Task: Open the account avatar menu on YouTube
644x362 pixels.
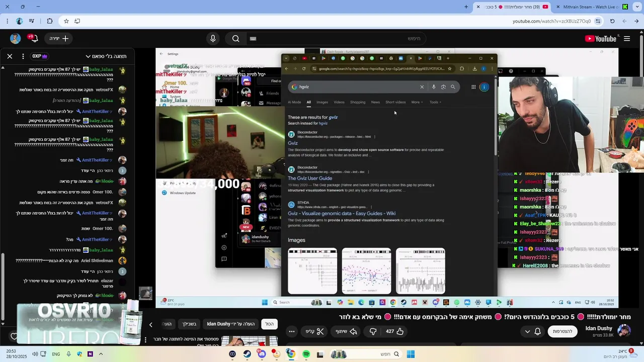Action: pos(15,39)
